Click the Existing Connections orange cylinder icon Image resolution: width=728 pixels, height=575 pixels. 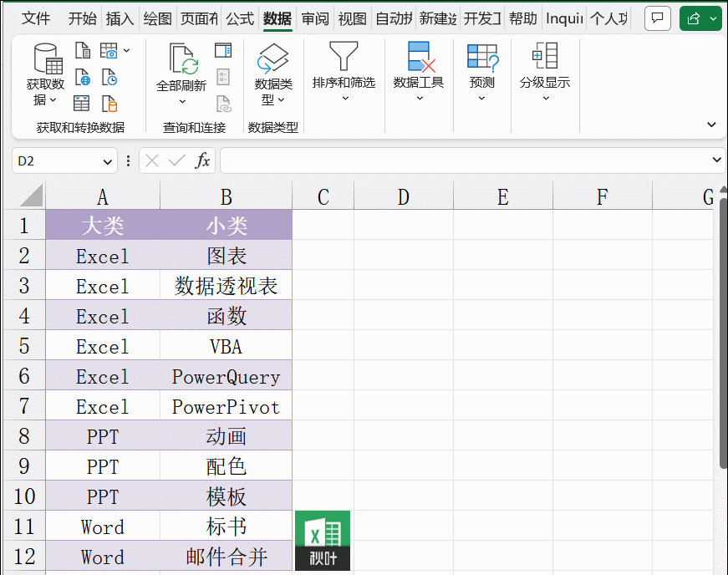coord(109,104)
